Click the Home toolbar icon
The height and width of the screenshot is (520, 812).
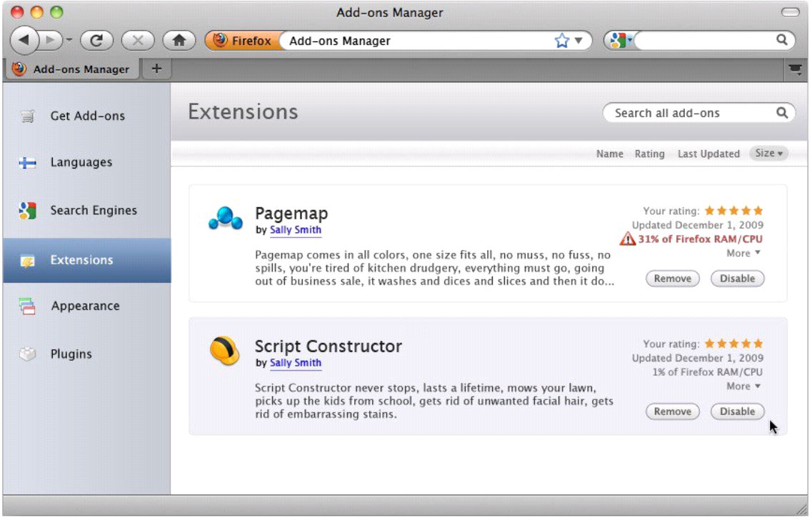(179, 41)
